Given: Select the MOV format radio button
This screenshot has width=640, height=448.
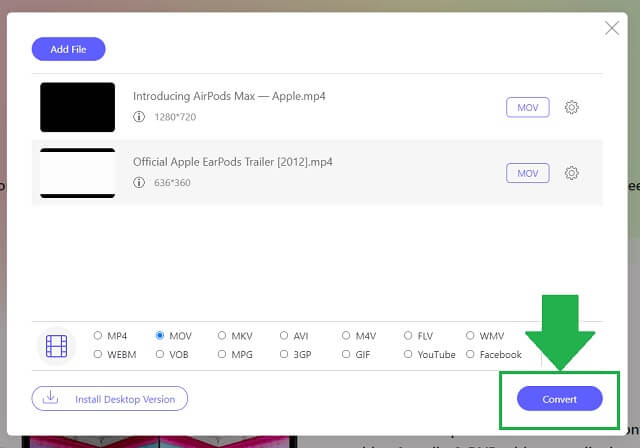Looking at the screenshot, I should point(160,335).
